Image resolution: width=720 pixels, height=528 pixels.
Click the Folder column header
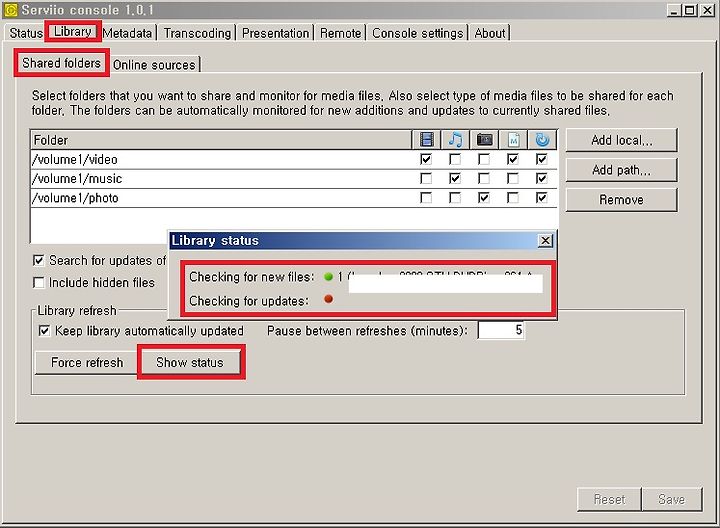coord(220,140)
